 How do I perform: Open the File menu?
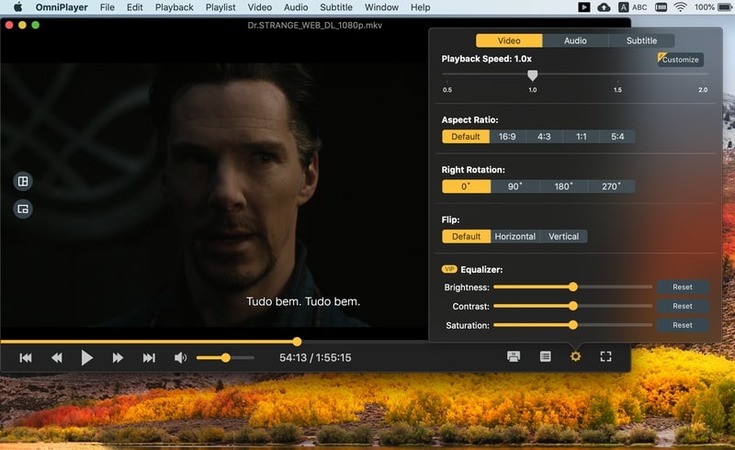click(107, 7)
